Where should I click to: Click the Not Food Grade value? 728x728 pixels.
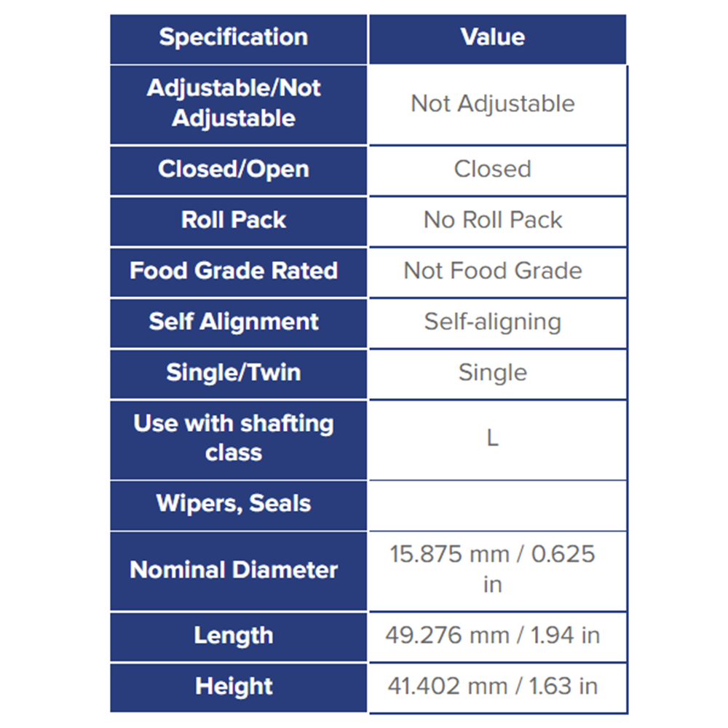point(493,271)
